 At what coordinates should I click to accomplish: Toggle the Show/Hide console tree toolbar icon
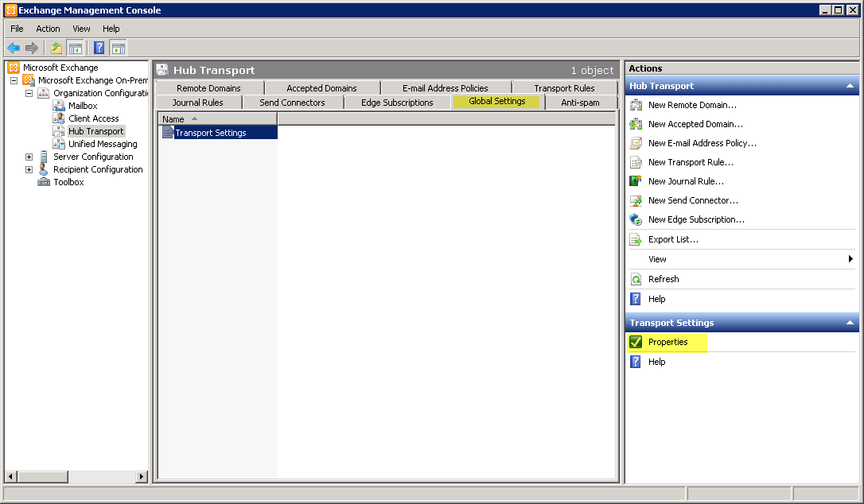pos(75,48)
